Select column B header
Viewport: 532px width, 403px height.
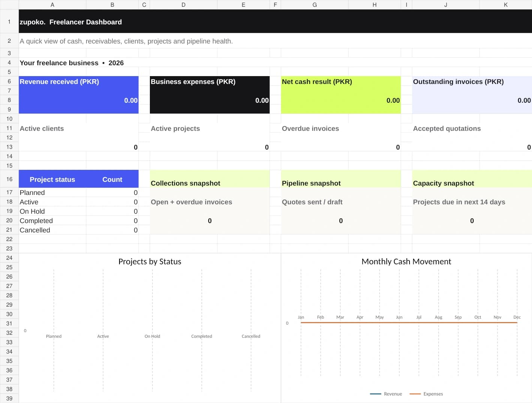click(x=112, y=5)
